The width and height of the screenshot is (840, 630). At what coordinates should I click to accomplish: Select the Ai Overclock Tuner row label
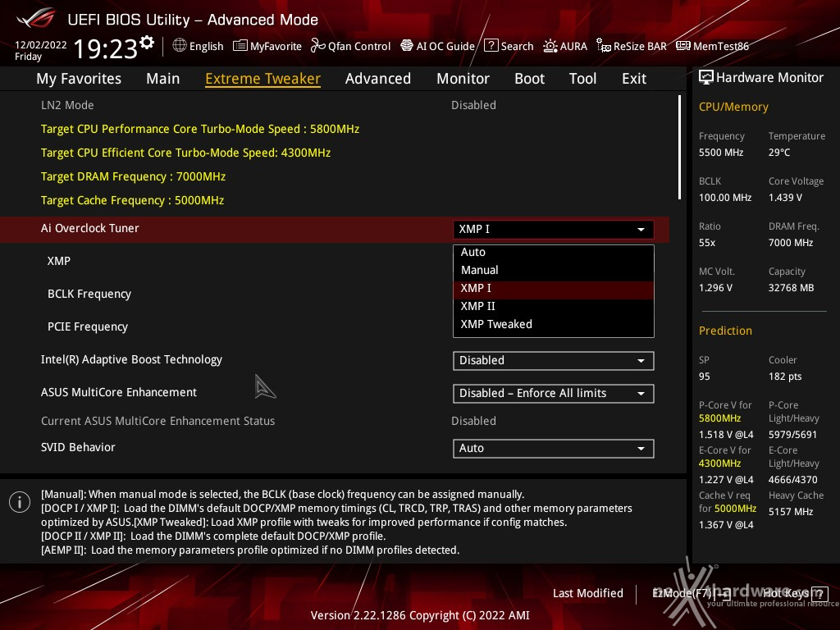[x=90, y=228]
